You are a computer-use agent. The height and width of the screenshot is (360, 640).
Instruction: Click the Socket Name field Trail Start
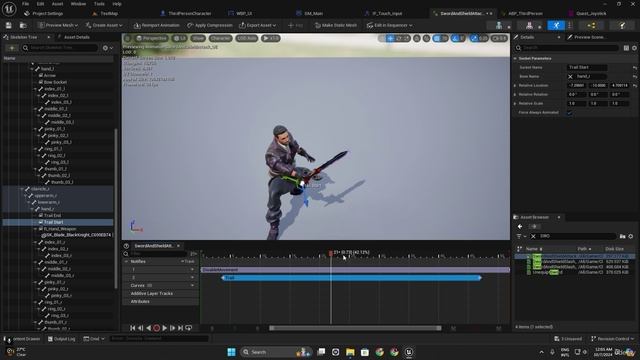click(x=587, y=67)
